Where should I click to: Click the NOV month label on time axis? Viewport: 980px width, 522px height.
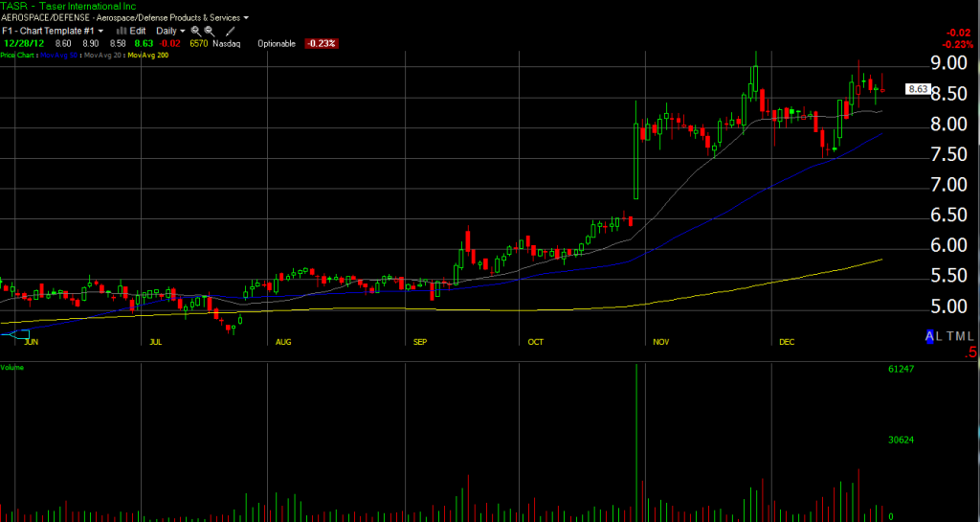click(x=661, y=342)
